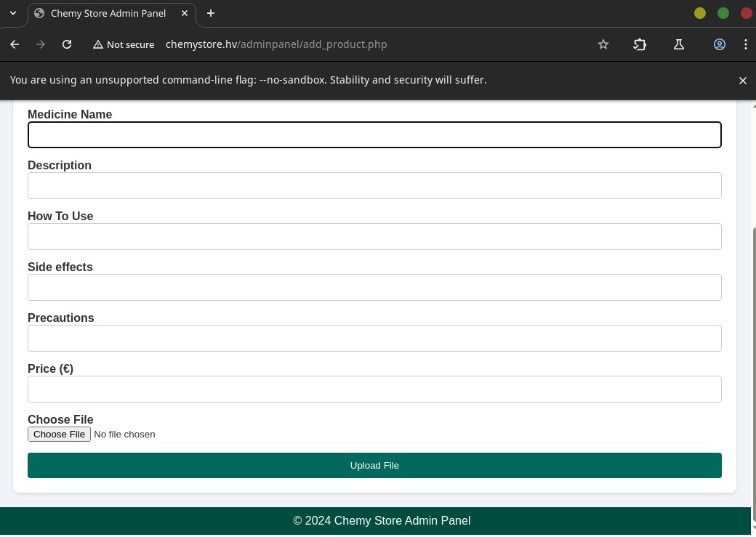
Task: Click the No file chosen text
Action: [124, 435]
